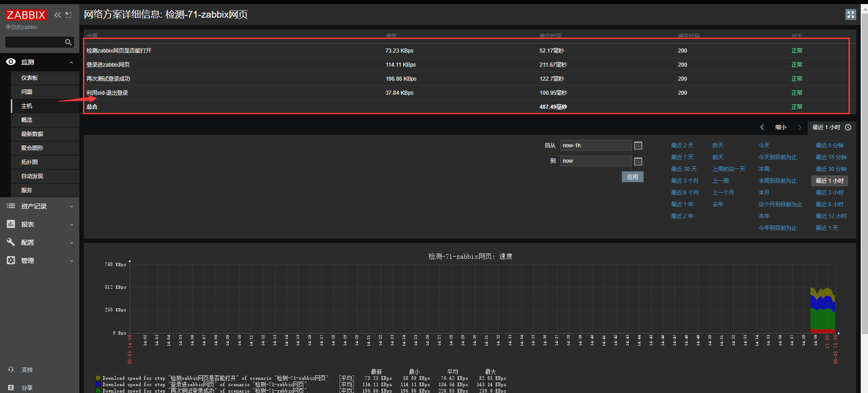The image size is (868, 393).
Task: Click the blue legend color swatch
Action: tap(98, 384)
